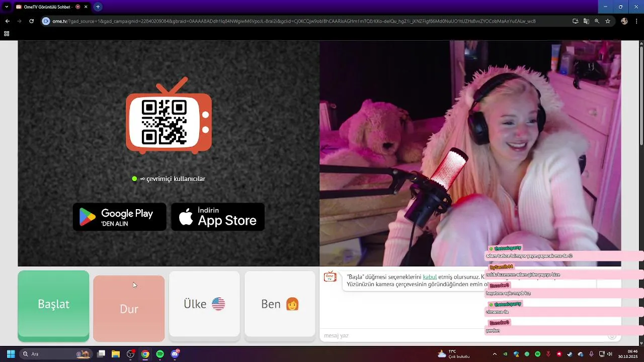Open the Spotify tray icon
Screen dimensions: 644x362
pos(537,354)
